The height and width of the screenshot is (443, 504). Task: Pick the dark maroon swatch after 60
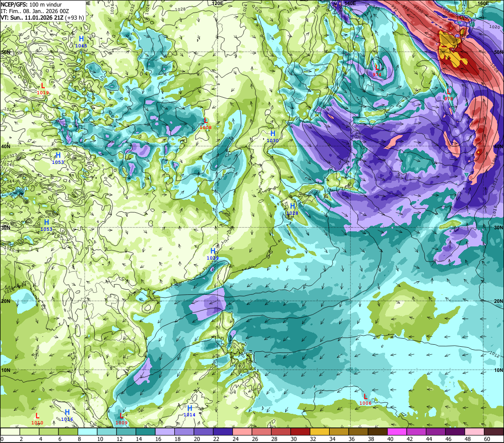coord(494,431)
